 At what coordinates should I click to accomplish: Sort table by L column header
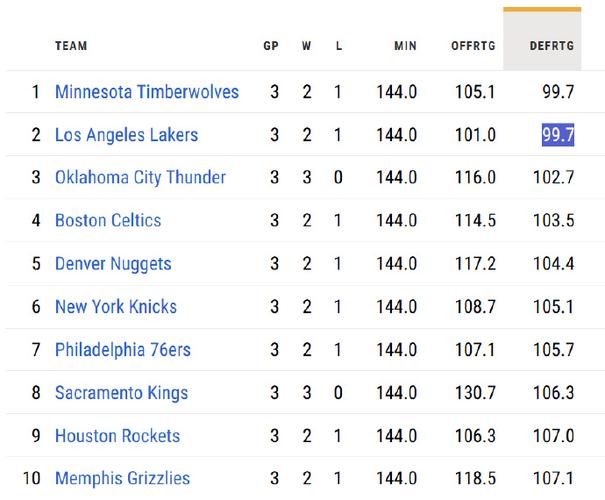[x=339, y=46]
